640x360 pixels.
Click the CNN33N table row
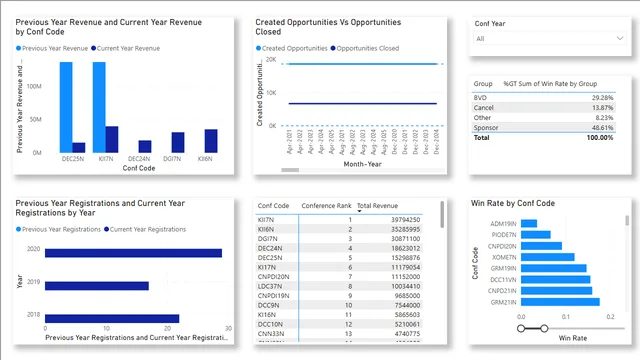339,333
